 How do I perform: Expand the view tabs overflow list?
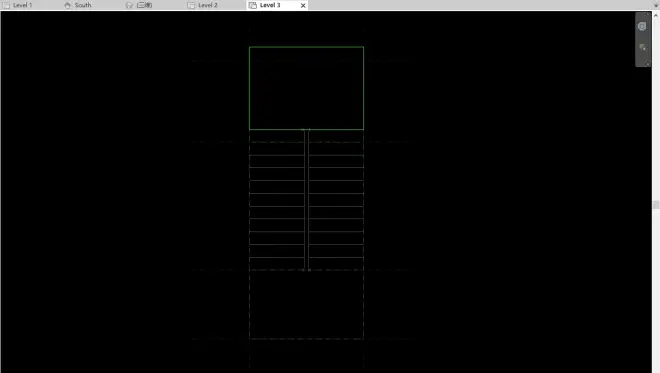[x=656, y=5]
